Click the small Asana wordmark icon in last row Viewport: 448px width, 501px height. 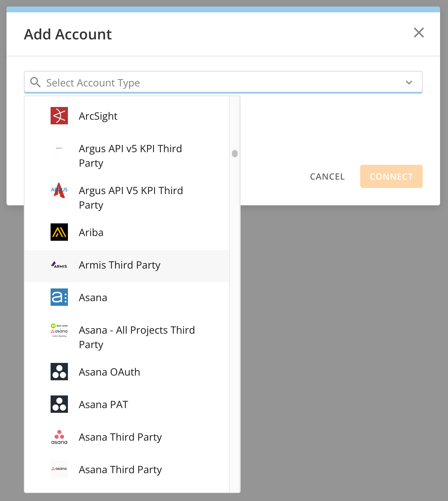[x=59, y=469]
